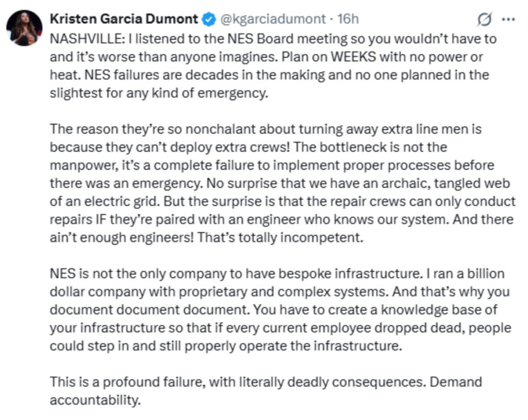Click the closing word "accountability."

click(95, 400)
